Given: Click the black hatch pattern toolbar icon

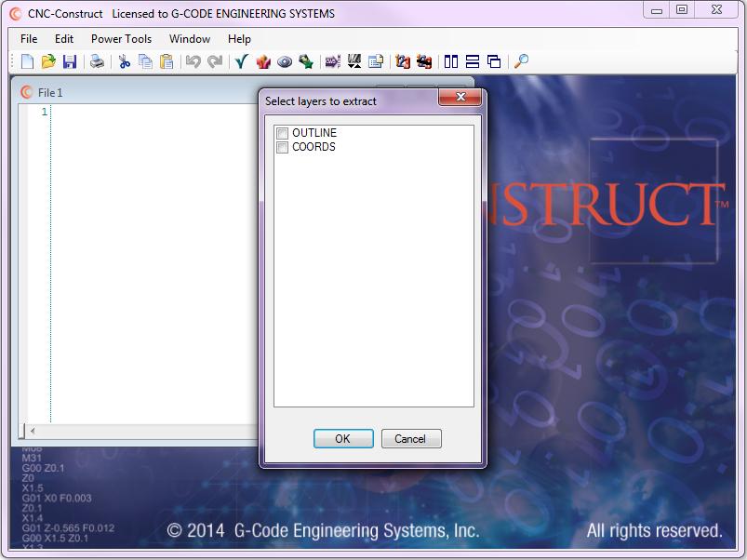Looking at the screenshot, I should 354,61.
